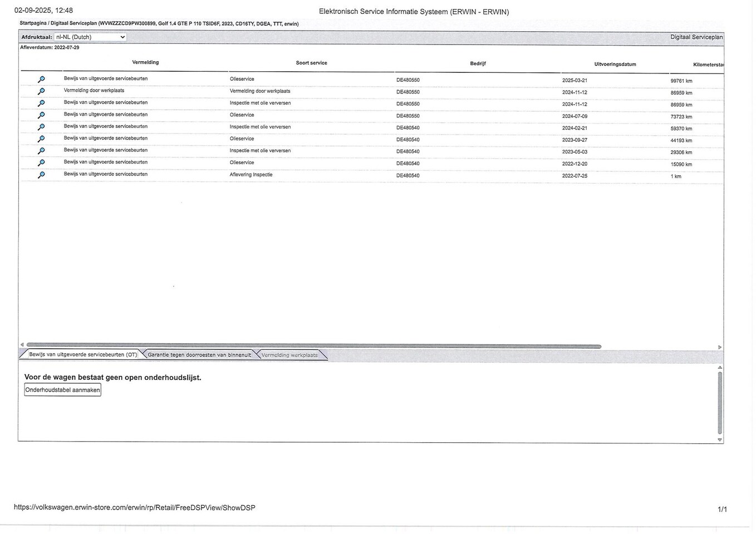View details of inspection at 86959 km
Image resolution: width=756 pixels, height=534 pixels.
41,103
